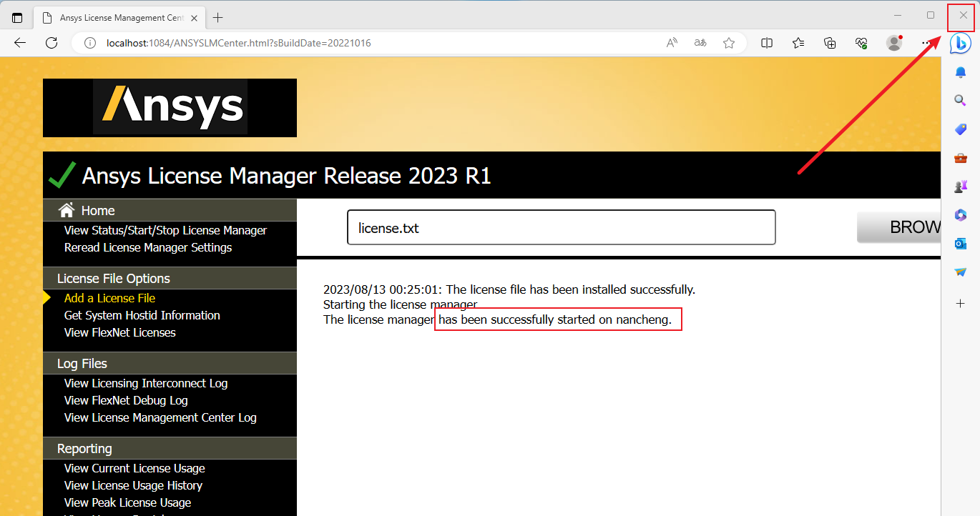Open the Bing Copilot sidebar button
The height and width of the screenshot is (516, 980).
[960, 44]
